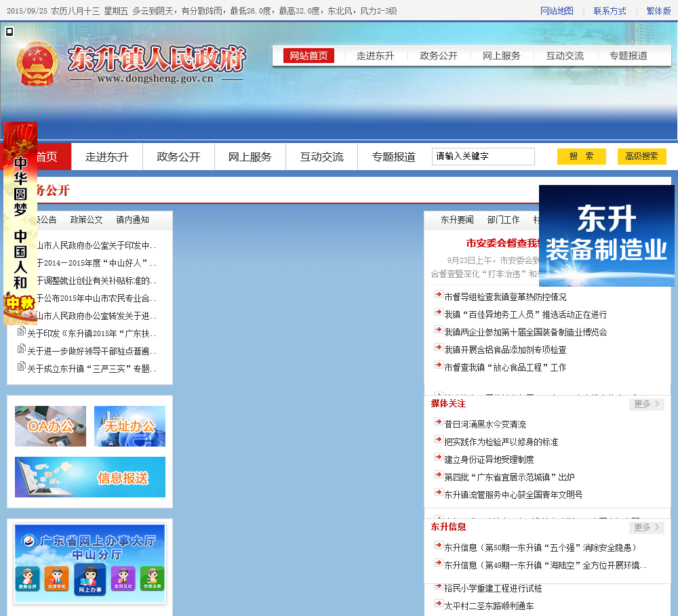Click red arrow beside 裕民小学重建工程进行试桩
The width and height of the screenshot is (678, 616).
pyautogui.click(x=439, y=587)
